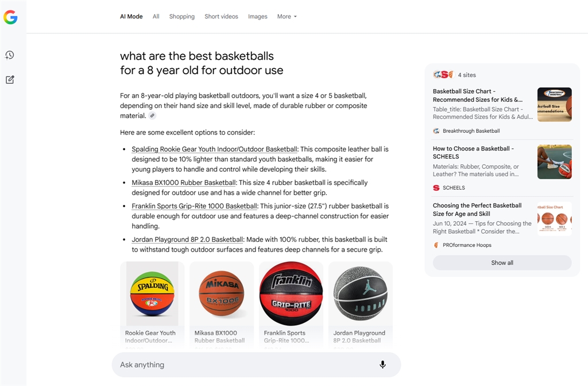This screenshot has height=386, width=588.
Task: Open How to Choose a Basketball article
Action: pyautogui.click(x=473, y=153)
